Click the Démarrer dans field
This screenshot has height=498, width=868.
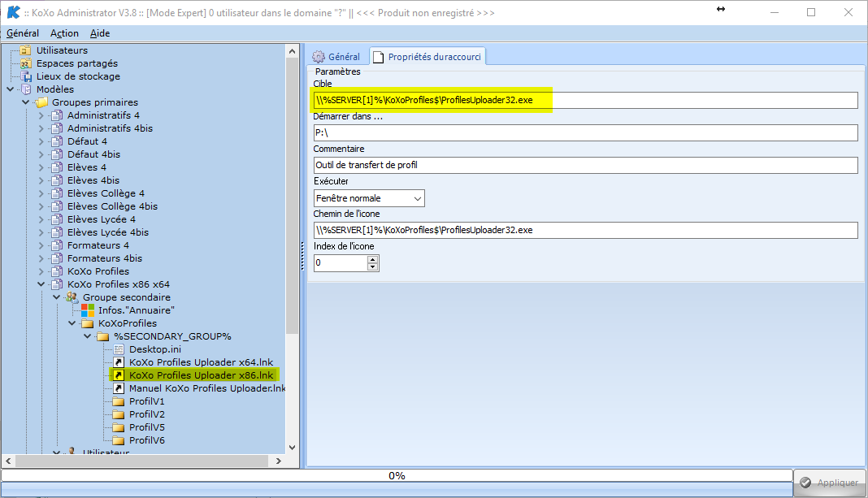(586, 132)
